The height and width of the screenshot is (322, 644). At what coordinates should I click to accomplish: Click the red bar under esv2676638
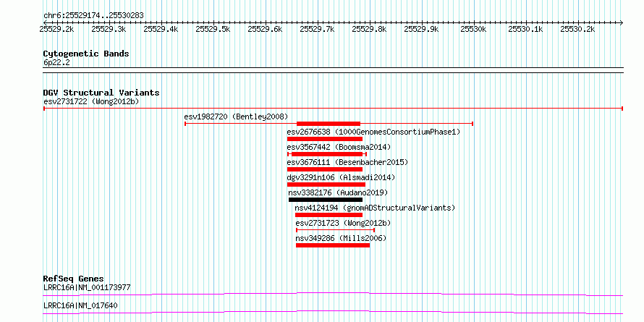(x=324, y=139)
